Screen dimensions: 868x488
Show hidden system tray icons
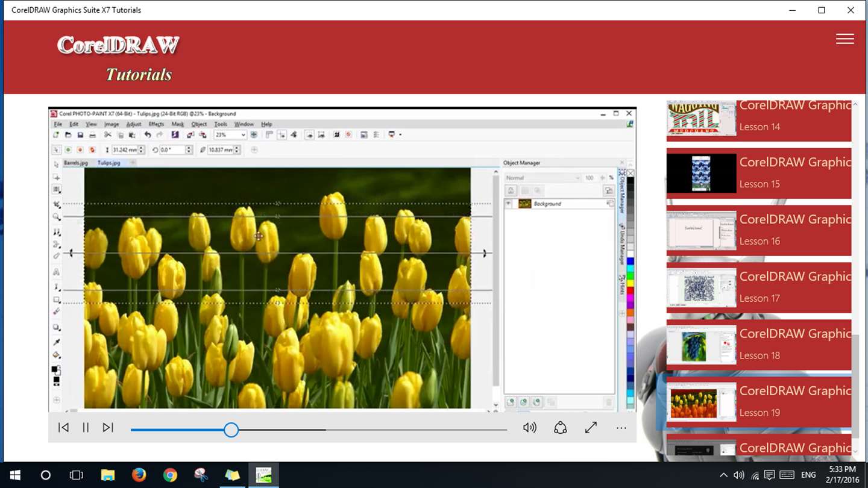(x=723, y=475)
